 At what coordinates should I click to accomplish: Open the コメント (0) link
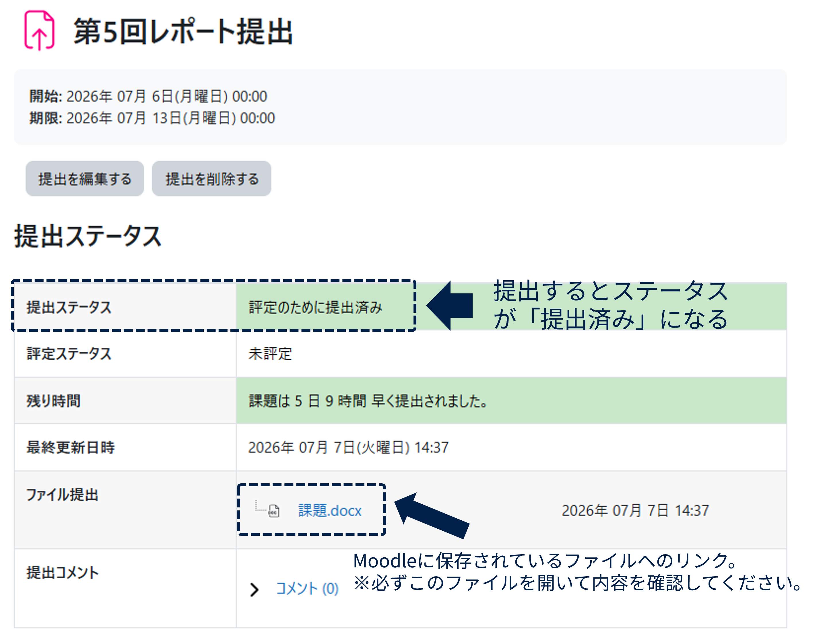307,589
